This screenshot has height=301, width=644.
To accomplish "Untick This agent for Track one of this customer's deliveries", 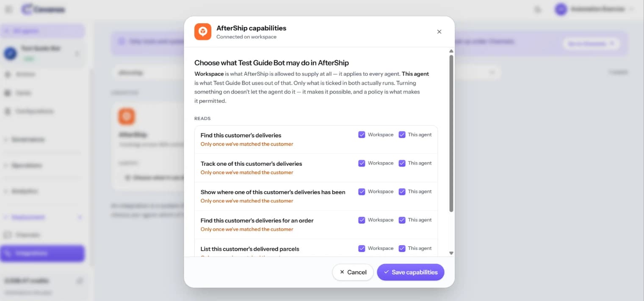I will pyautogui.click(x=402, y=163).
